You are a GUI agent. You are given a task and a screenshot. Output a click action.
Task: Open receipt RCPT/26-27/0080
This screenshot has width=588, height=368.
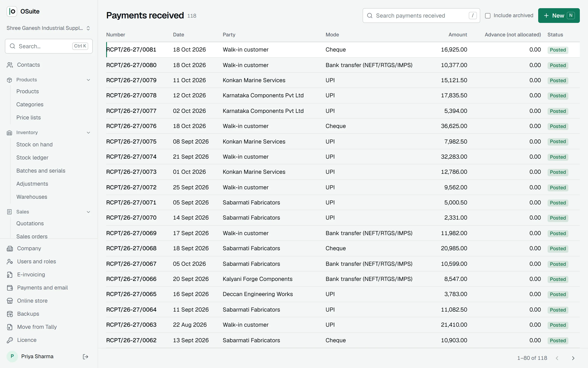[x=131, y=65]
